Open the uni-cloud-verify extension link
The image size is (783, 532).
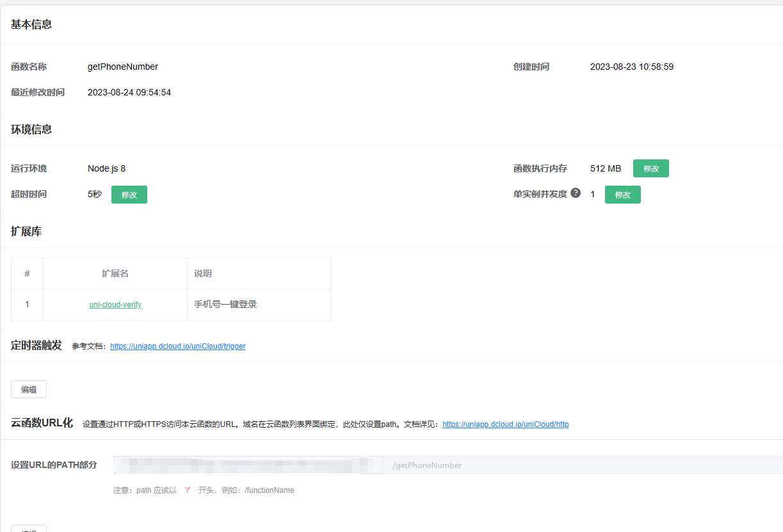pyautogui.click(x=115, y=305)
